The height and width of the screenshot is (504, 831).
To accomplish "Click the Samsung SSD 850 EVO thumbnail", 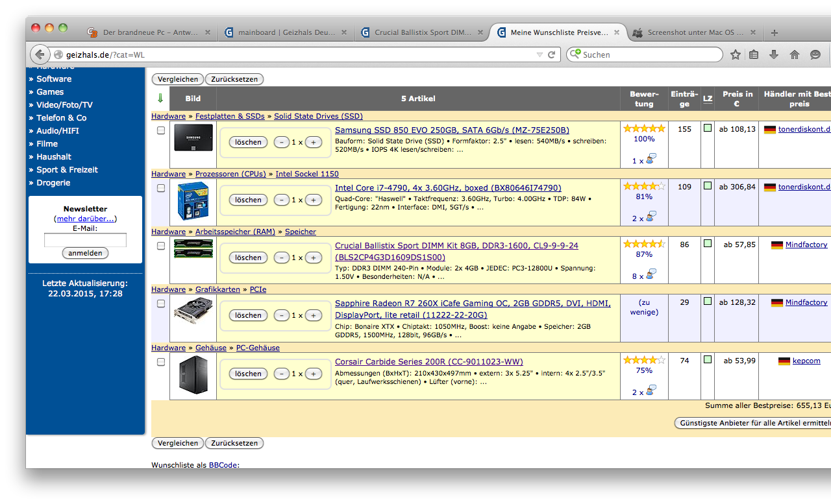I will point(193,137).
